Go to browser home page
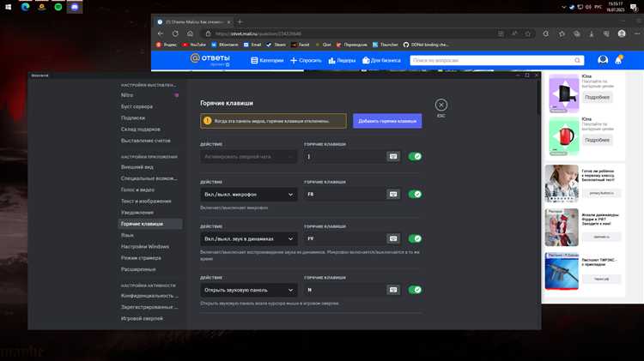The height and width of the screenshot is (361, 644). coord(190,33)
